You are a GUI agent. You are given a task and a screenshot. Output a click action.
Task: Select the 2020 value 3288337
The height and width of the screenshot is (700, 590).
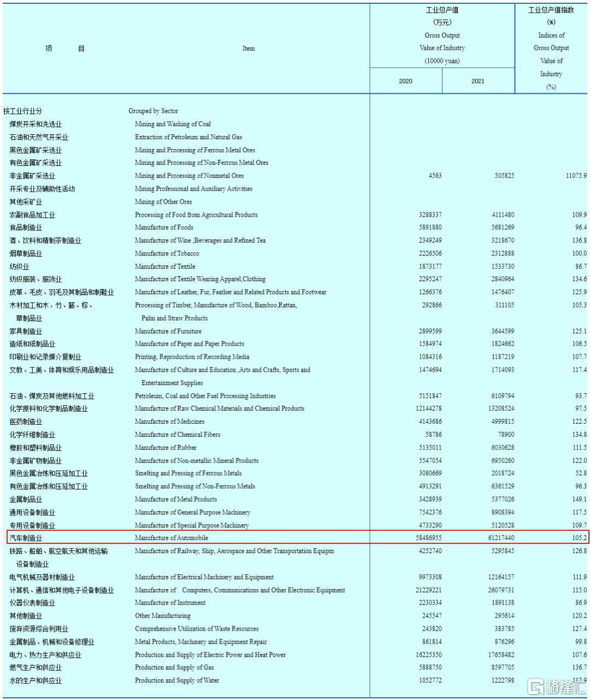click(x=430, y=215)
